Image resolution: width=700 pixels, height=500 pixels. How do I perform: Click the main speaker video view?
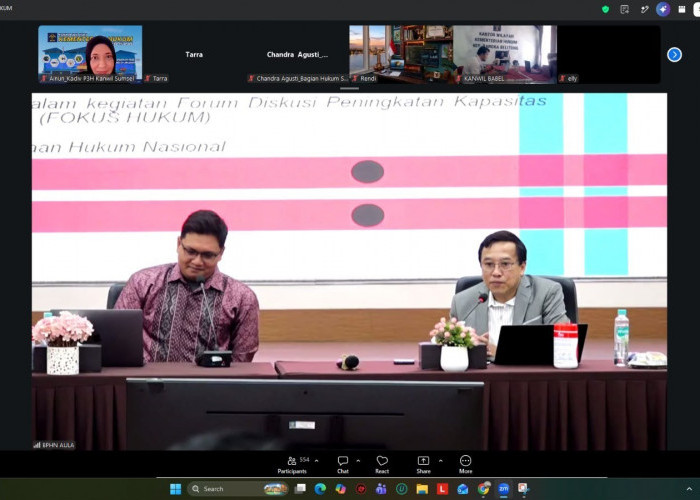click(350, 271)
